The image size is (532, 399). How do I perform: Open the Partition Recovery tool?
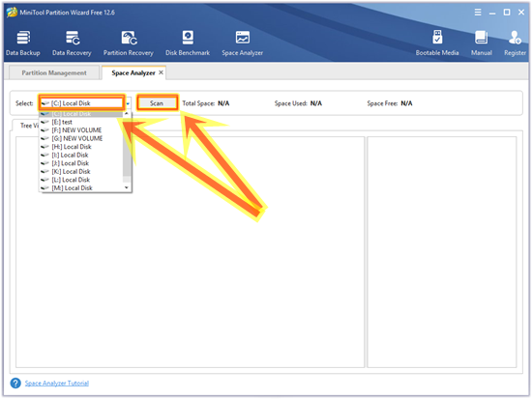click(x=129, y=43)
